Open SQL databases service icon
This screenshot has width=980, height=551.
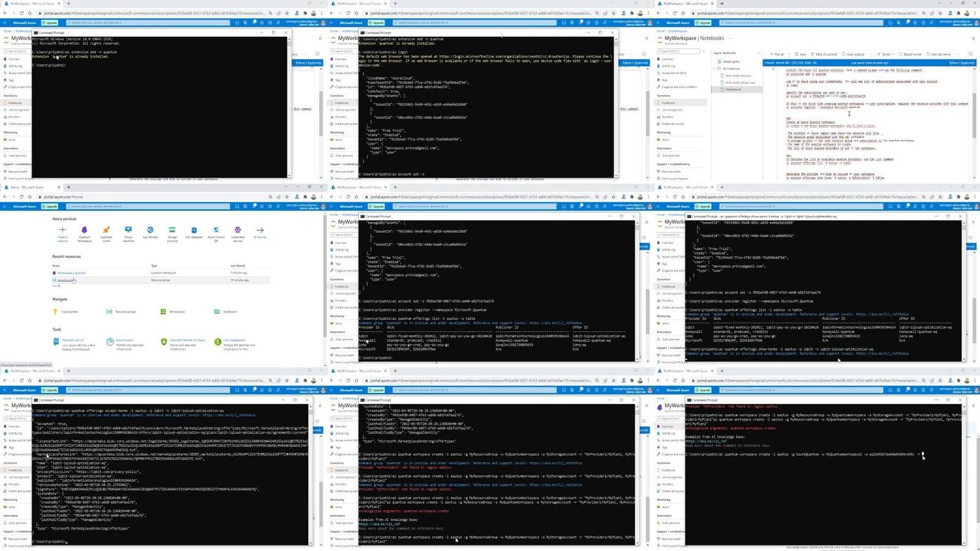tap(194, 232)
